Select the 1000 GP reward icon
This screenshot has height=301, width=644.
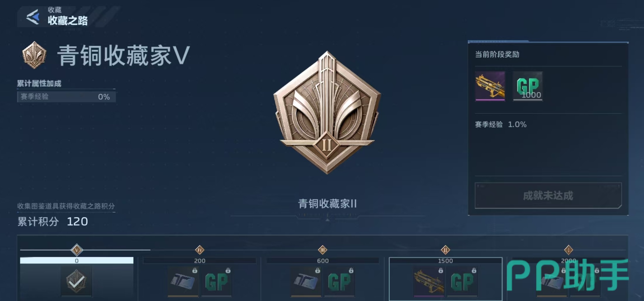point(528,86)
